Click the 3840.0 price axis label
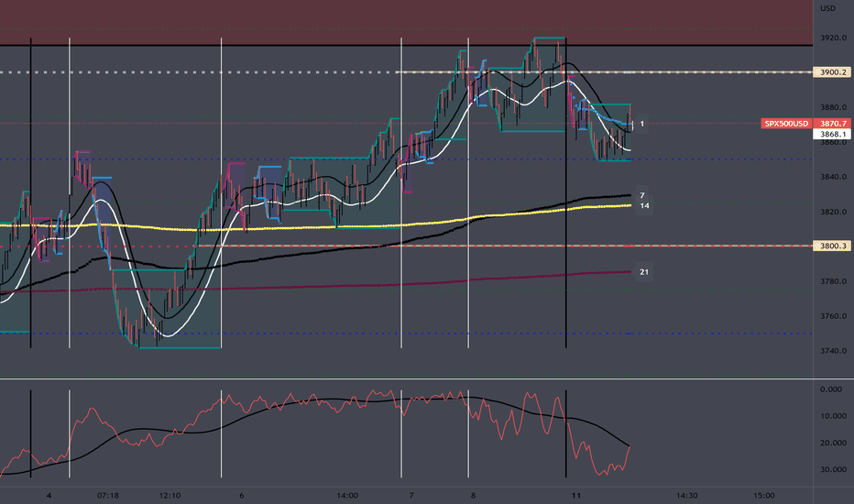This screenshot has height=504, width=854. 833,177
